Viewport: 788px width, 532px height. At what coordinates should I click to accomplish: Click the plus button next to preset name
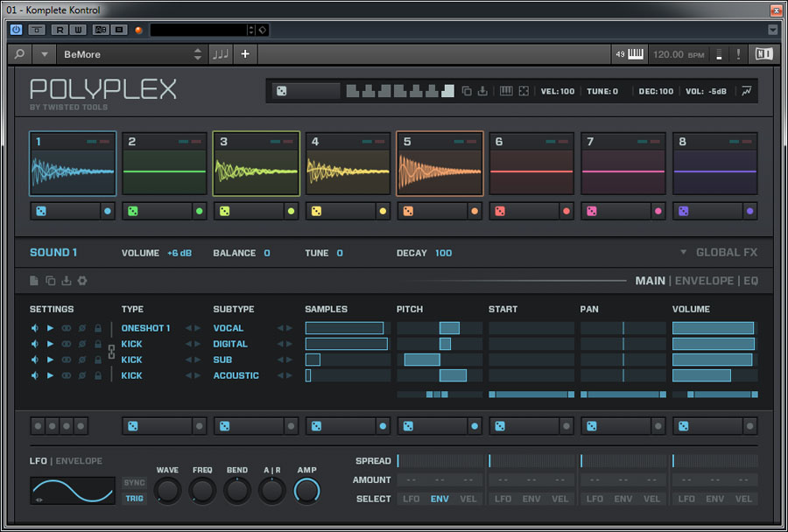click(x=245, y=54)
